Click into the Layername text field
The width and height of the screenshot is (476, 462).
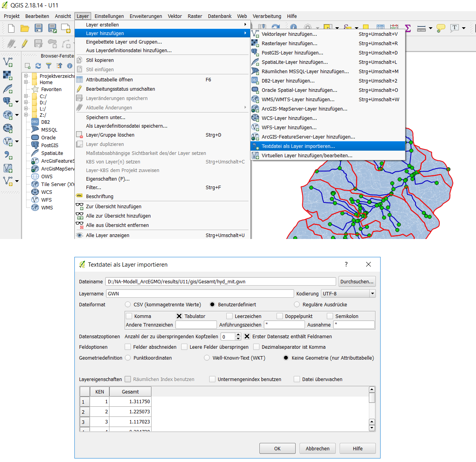(x=199, y=293)
